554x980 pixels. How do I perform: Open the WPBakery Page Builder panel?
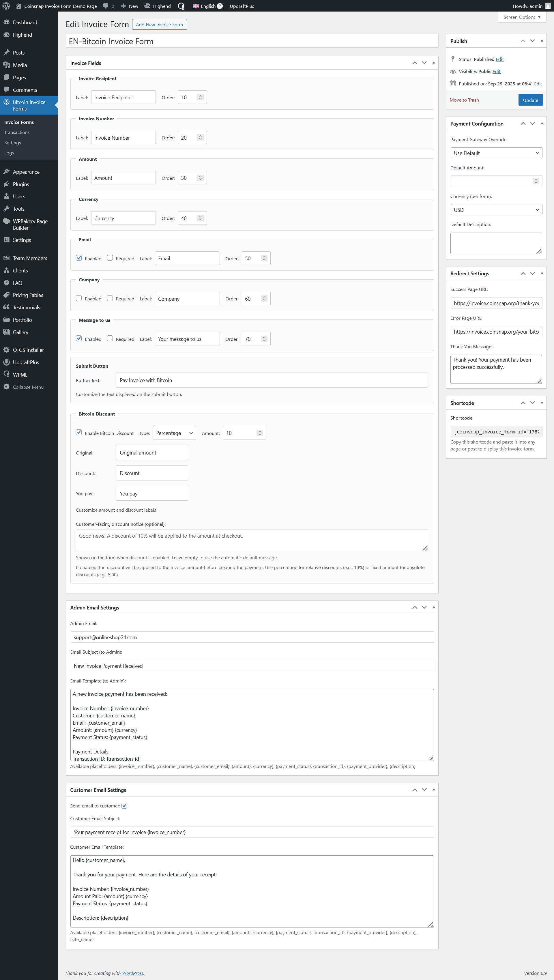[x=30, y=225]
